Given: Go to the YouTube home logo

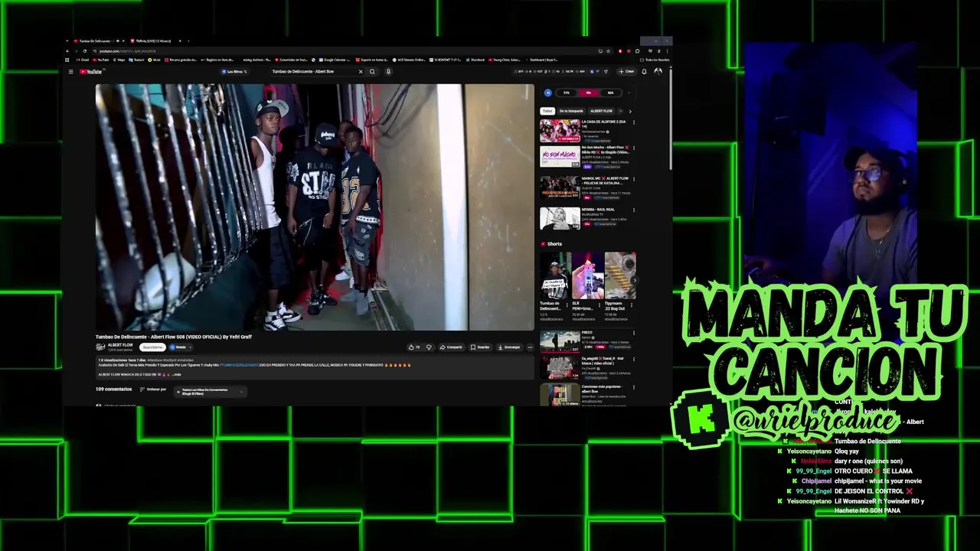Looking at the screenshot, I should tap(91, 72).
